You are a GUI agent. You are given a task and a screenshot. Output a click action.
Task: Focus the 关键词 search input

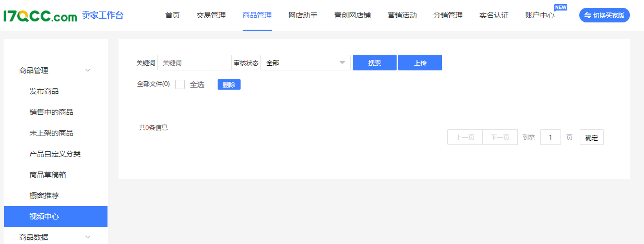pyautogui.click(x=194, y=63)
